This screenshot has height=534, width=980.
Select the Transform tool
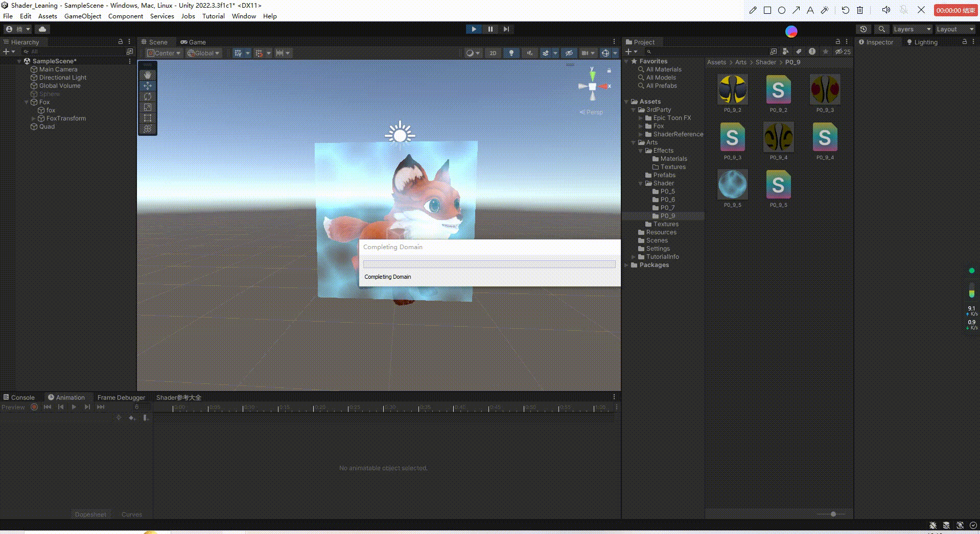point(148,129)
